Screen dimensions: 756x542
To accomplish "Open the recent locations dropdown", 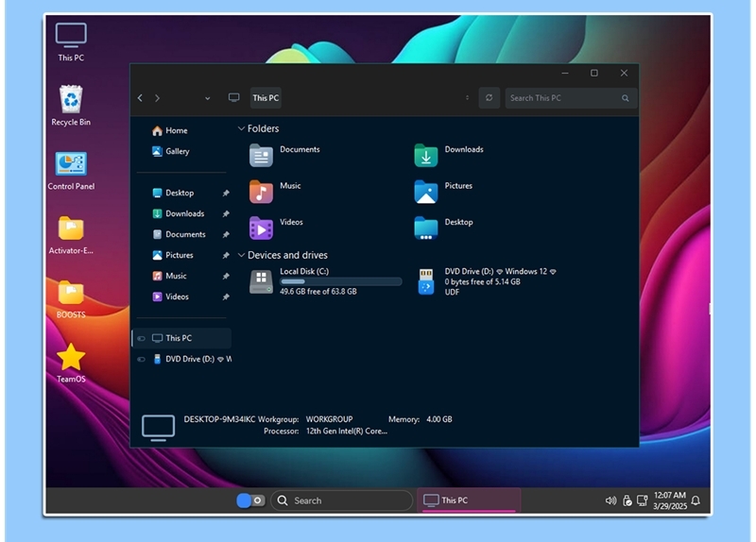I will click(207, 98).
